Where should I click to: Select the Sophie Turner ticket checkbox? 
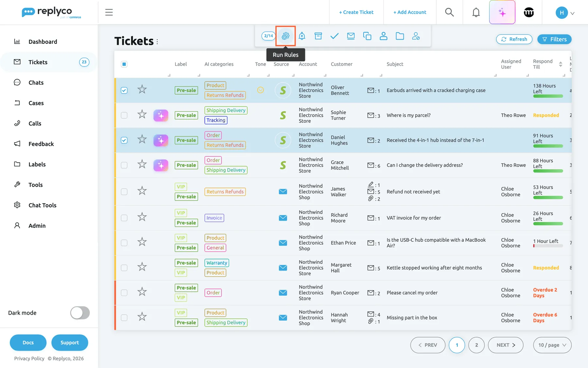click(x=124, y=115)
